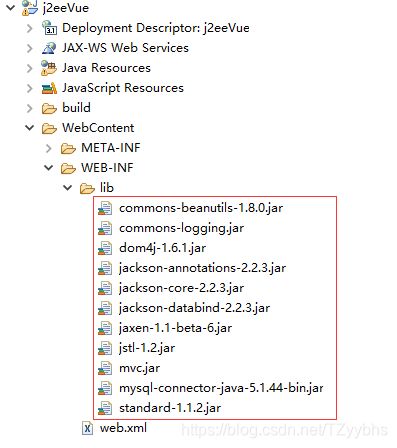Image resolution: width=397 pixels, height=448 pixels.
Task: Click the JavaScript Resources icon
Action: [49, 88]
